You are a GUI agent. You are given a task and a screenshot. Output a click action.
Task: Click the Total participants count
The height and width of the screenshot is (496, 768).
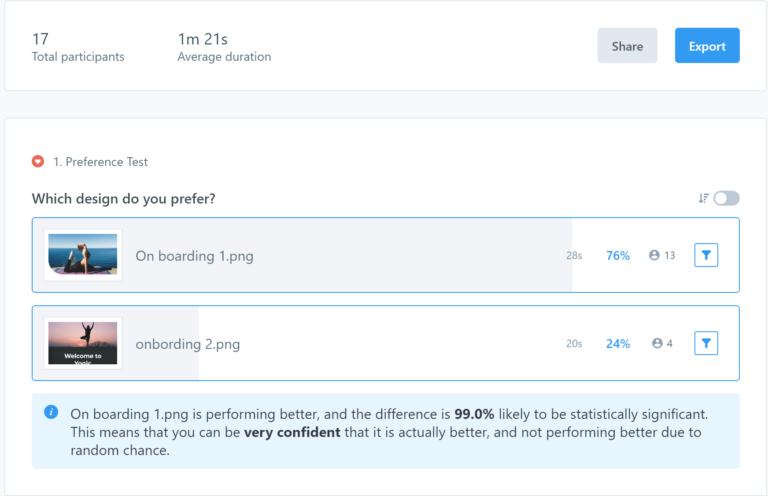pos(41,39)
